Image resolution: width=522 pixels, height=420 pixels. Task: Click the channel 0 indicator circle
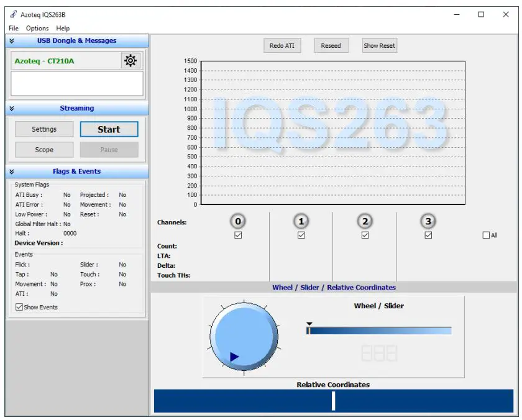click(x=237, y=221)
